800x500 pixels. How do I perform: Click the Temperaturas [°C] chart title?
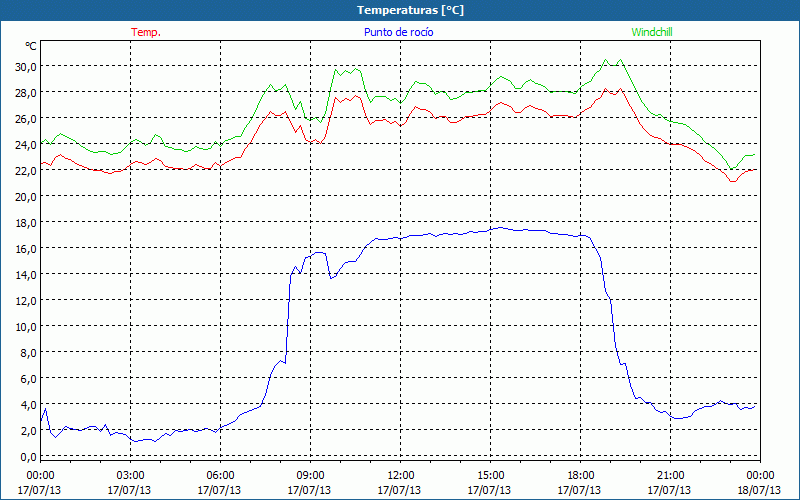pyautogui.click(x=411, y=10)
